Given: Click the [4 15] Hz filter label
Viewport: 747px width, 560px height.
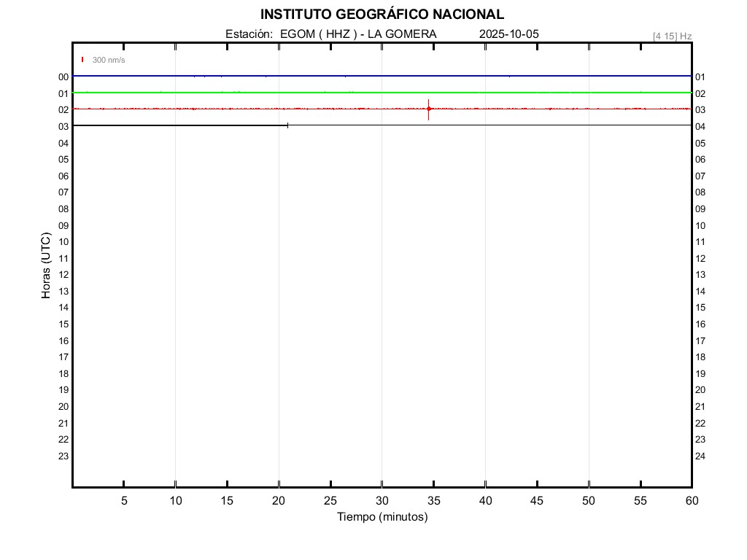Looking at the screenshot, I should (672, 36).
